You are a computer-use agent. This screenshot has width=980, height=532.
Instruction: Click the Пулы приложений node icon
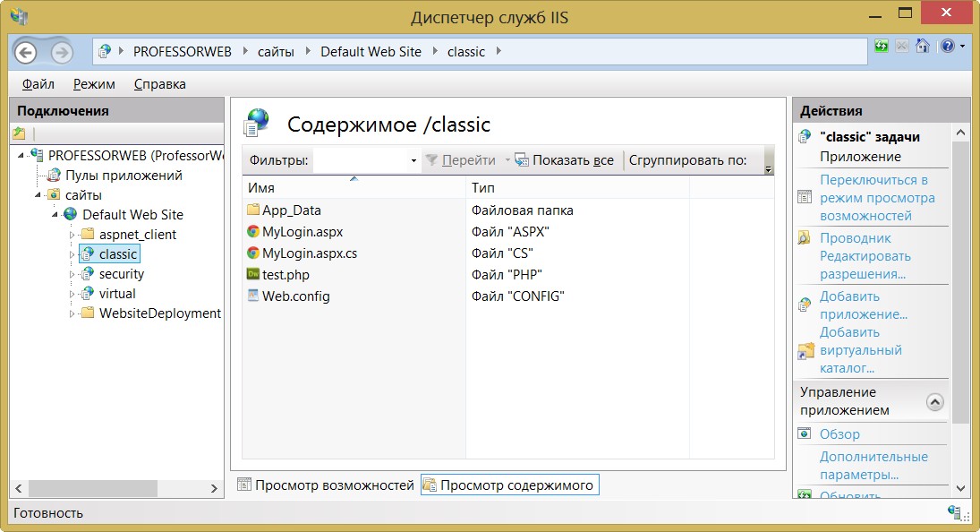[55, 175]
